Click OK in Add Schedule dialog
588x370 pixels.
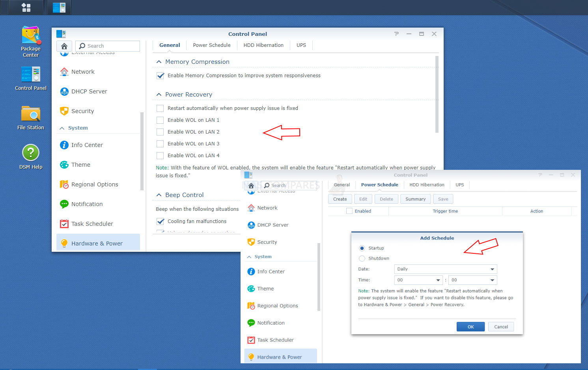[471, 327]
